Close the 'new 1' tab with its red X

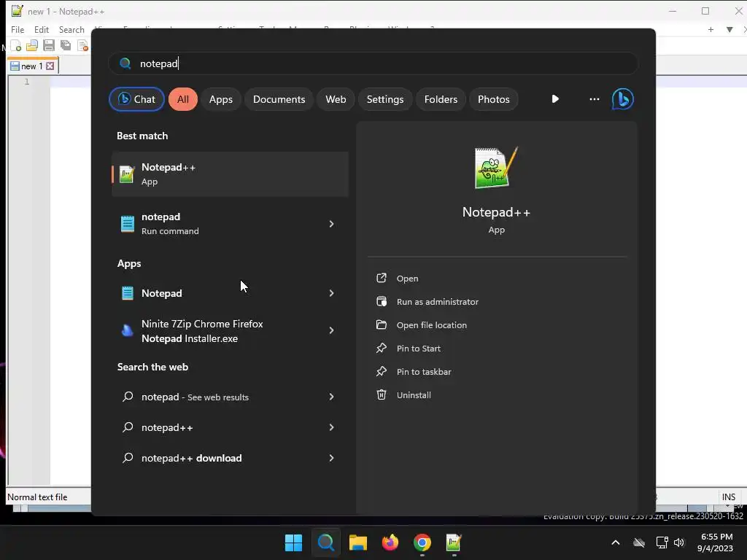click(50, 66)
